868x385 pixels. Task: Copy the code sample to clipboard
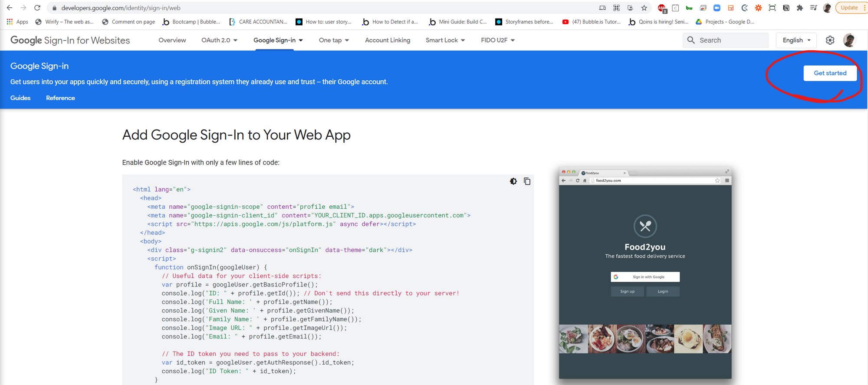point(527,181)
